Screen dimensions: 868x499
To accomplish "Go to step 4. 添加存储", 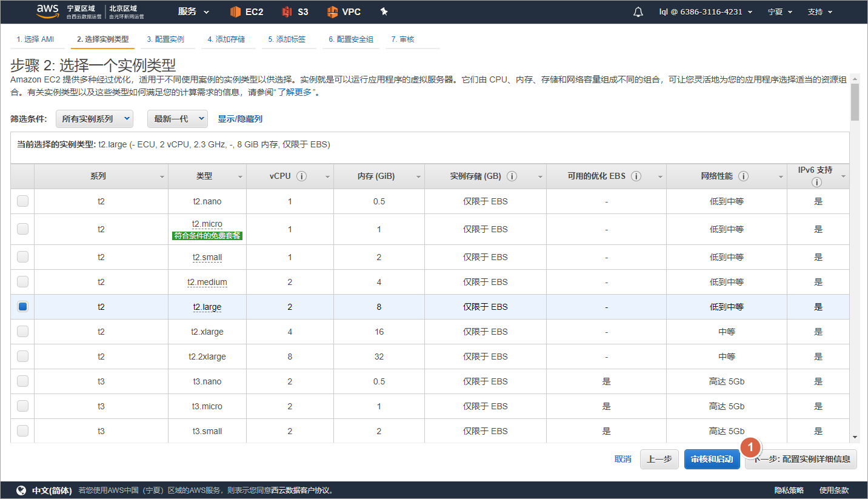I will click(x=226, y=39).
